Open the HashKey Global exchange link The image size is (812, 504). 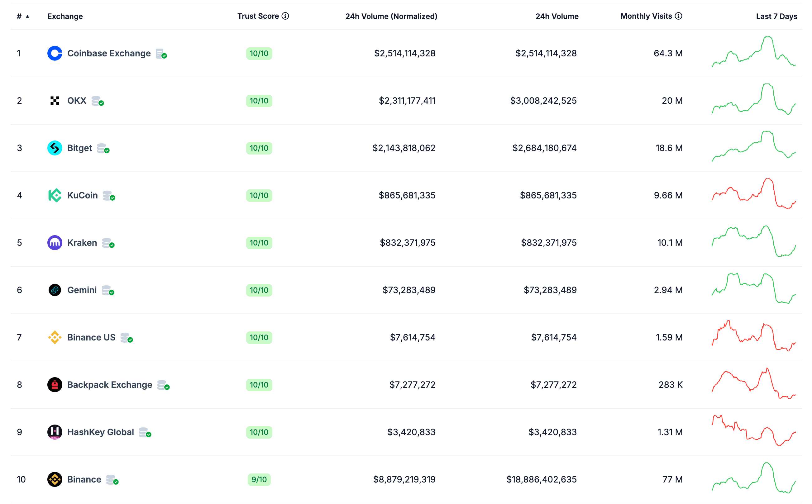pos(100,432)
